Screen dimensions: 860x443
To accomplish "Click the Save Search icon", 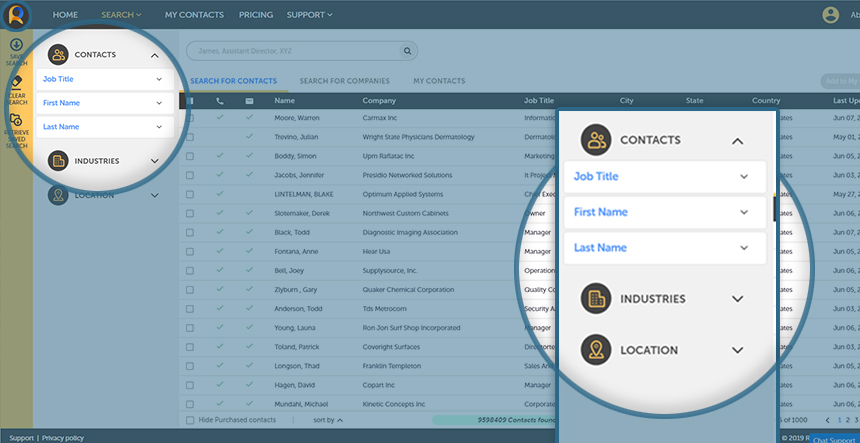I will click(x=16, y=45).
